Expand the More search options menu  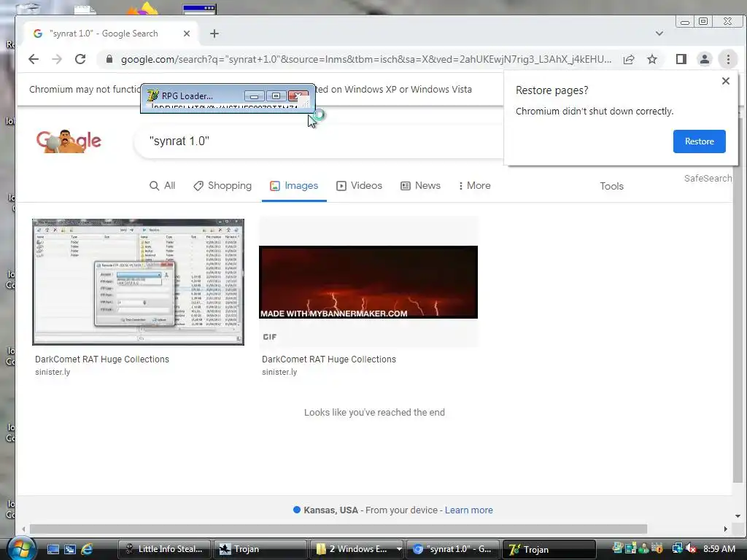474,186
